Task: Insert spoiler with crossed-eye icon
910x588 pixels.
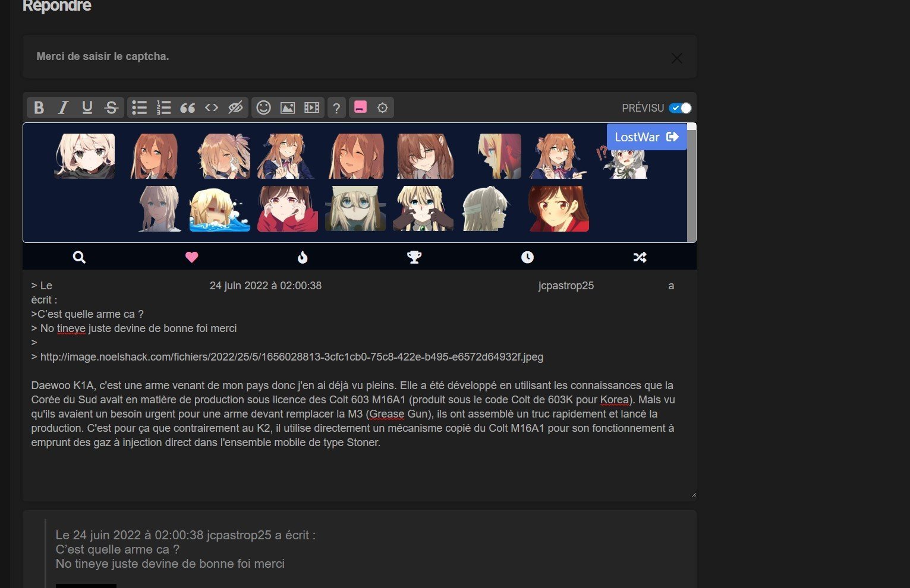Action: [235, 108]
